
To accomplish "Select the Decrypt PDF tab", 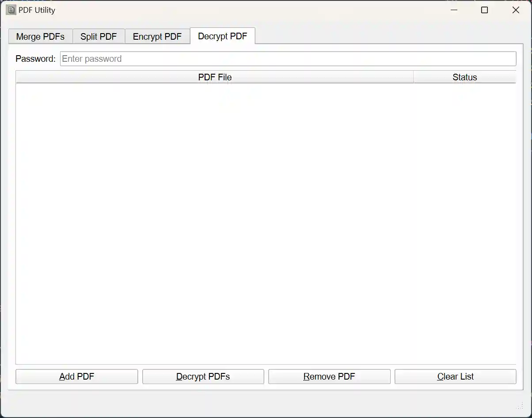I will tap(223, 36).
